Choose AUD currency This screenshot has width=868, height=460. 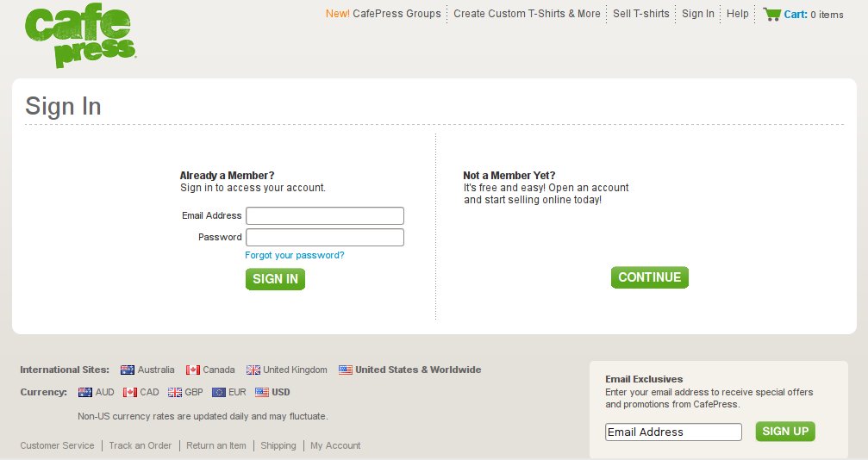tap(104, 393)
